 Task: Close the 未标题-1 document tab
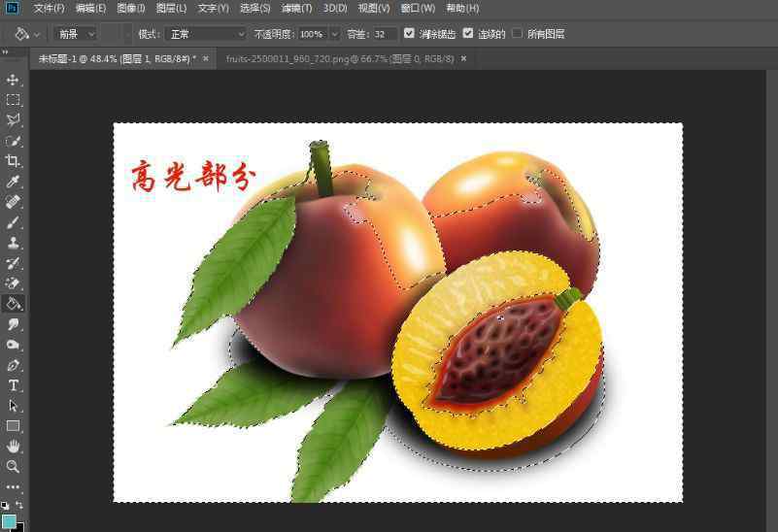point(206,58)
